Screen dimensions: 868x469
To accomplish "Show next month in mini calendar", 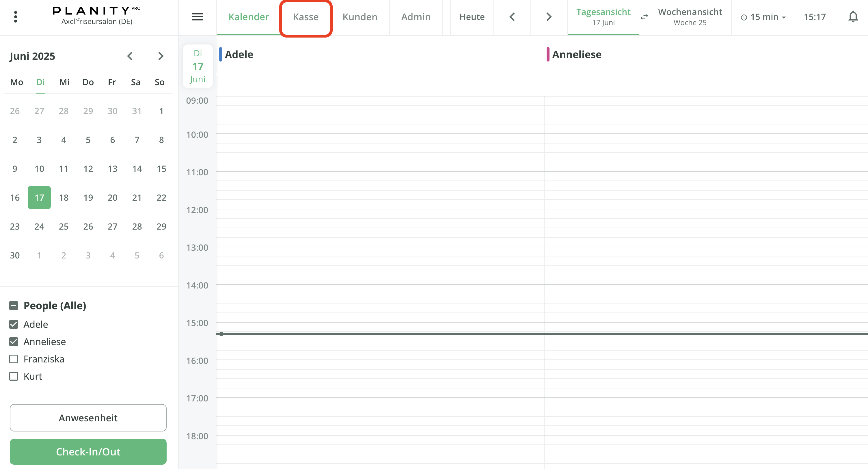I will pos(161,56).
